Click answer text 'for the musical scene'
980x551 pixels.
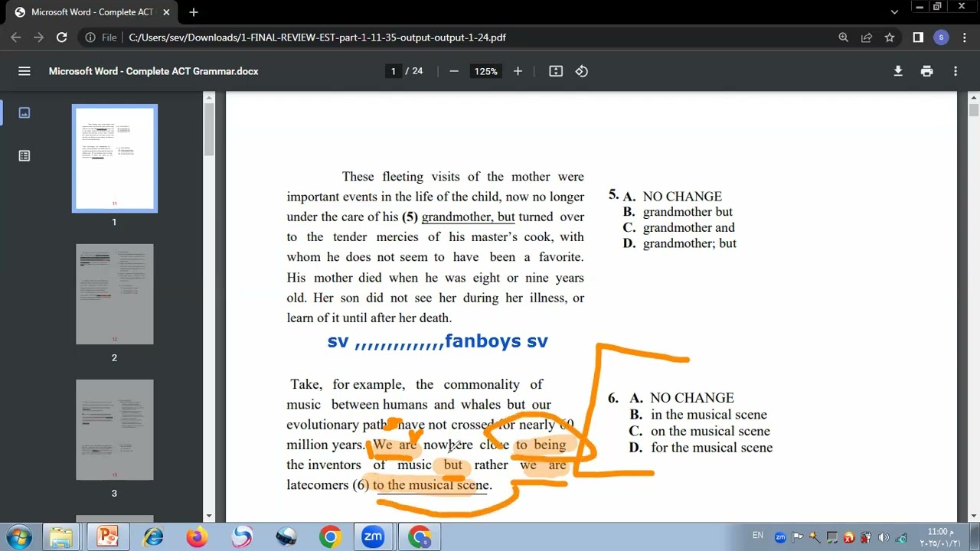tap(712, 448)
